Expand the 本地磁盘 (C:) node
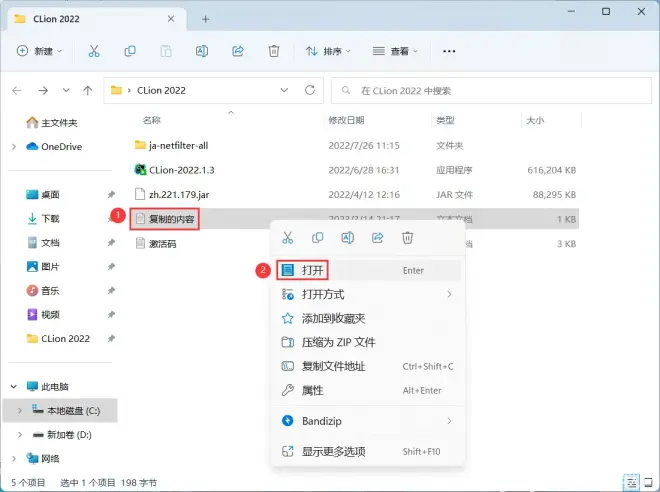This screenshot has width=660, height=492. click(19, 410)
